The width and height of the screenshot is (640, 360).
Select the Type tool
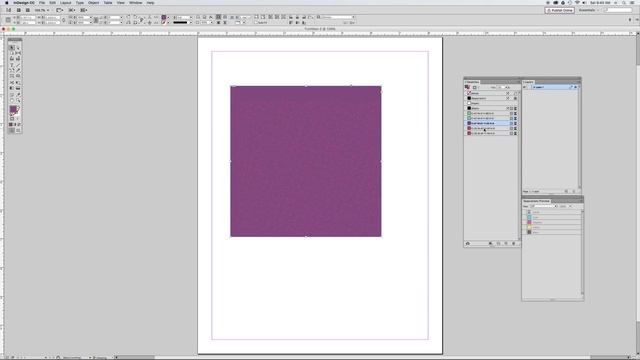[12, 65]
